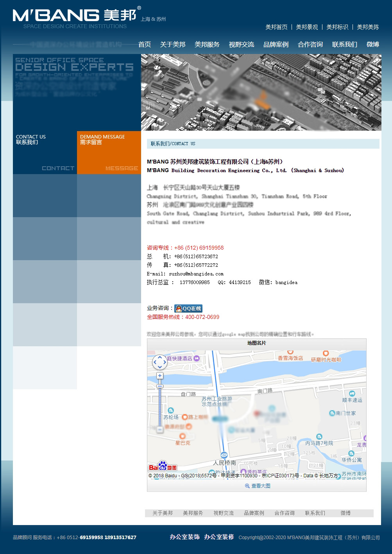Go to 美邦服务 in the main navigation
Viewport: 392px width, 554px height.
click(207, 45)
